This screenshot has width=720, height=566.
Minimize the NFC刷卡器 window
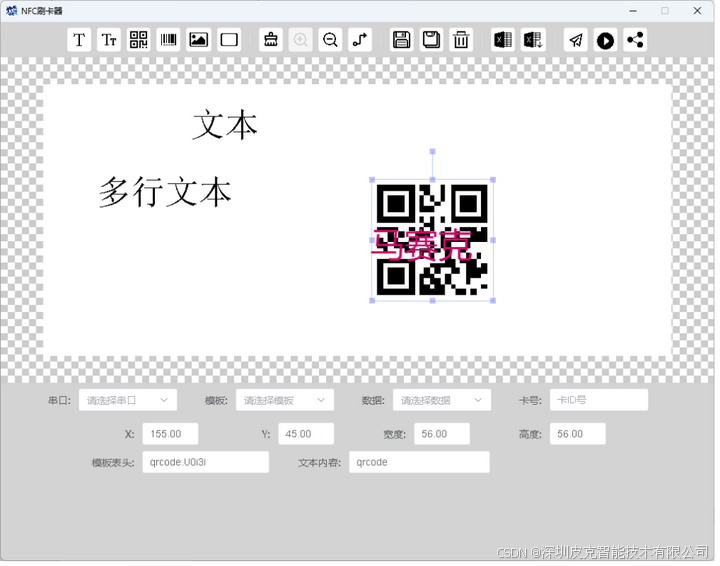[x=633, y=11]
